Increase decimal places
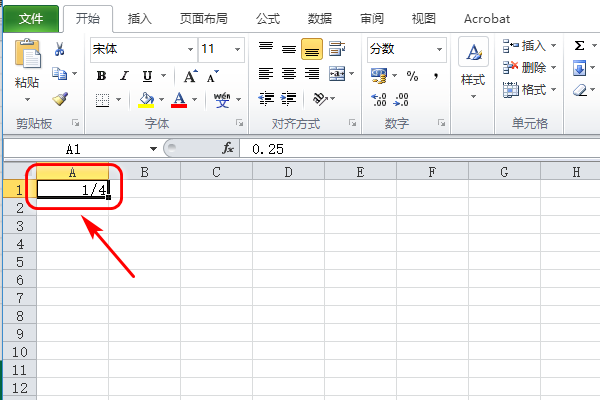 pyautogui.click(x=379, y=100)
